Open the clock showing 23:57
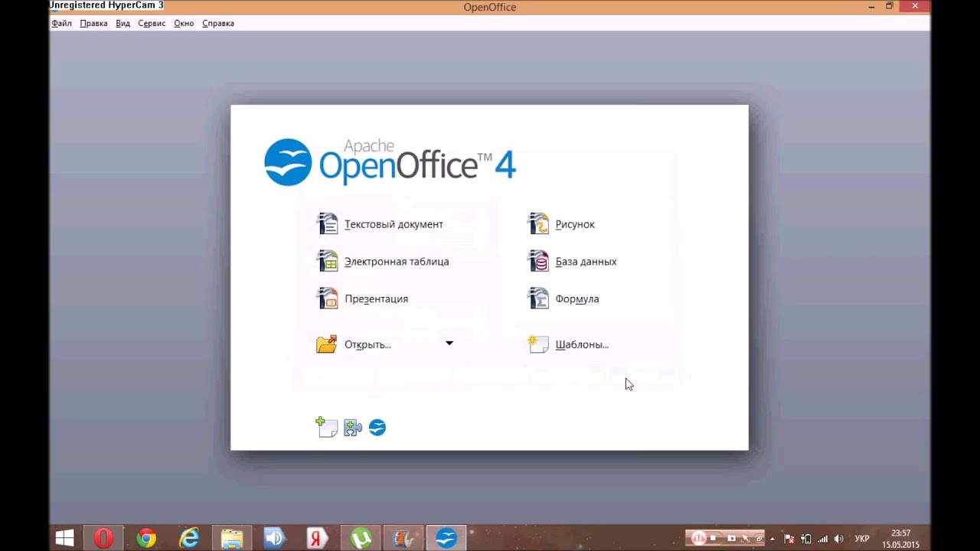Viewport: 980px width, 551px height. 900,539
